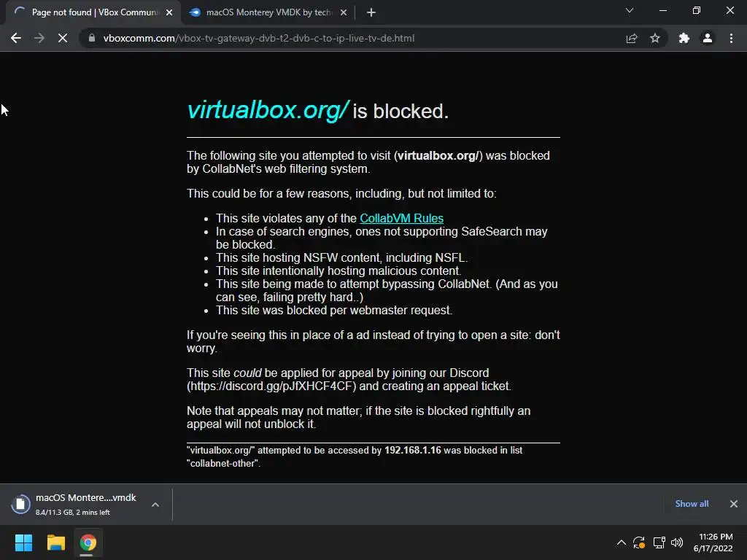Click the 192.168.1.16 IP address text

(413, 450)
